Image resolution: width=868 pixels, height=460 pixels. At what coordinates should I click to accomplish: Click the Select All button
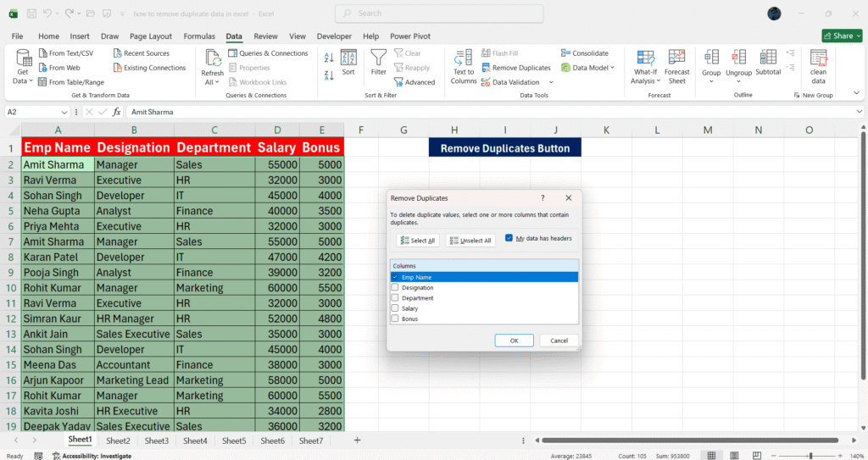[x=418, y=241]
